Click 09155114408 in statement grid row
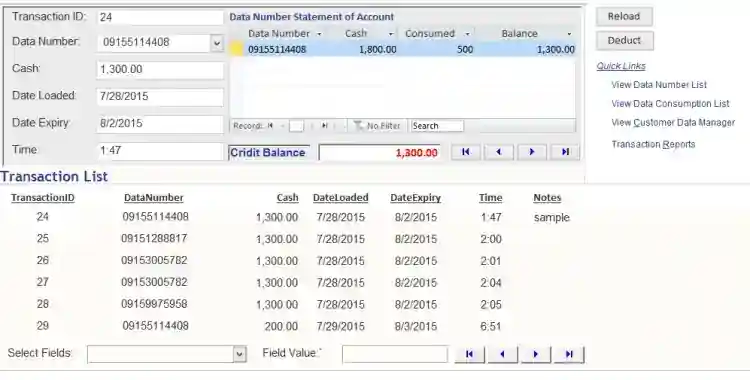750x380 pixels. (x=277, y=49)
